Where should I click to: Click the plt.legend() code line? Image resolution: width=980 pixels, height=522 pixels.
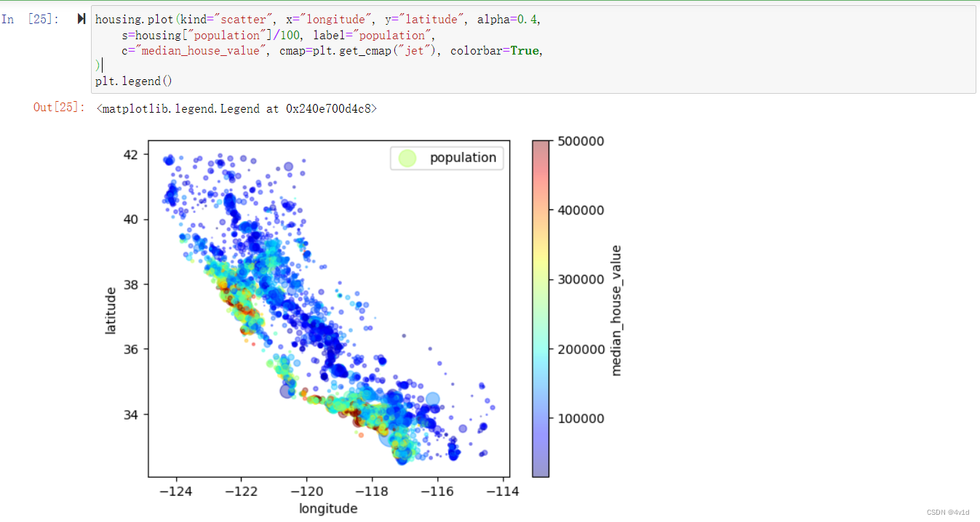(x=134, y=81)
